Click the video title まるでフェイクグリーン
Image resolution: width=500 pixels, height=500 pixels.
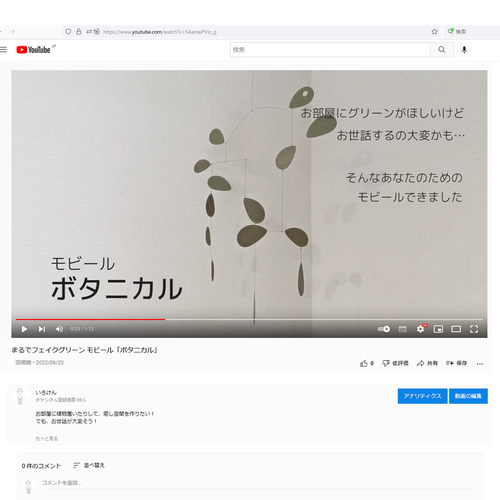84,350
